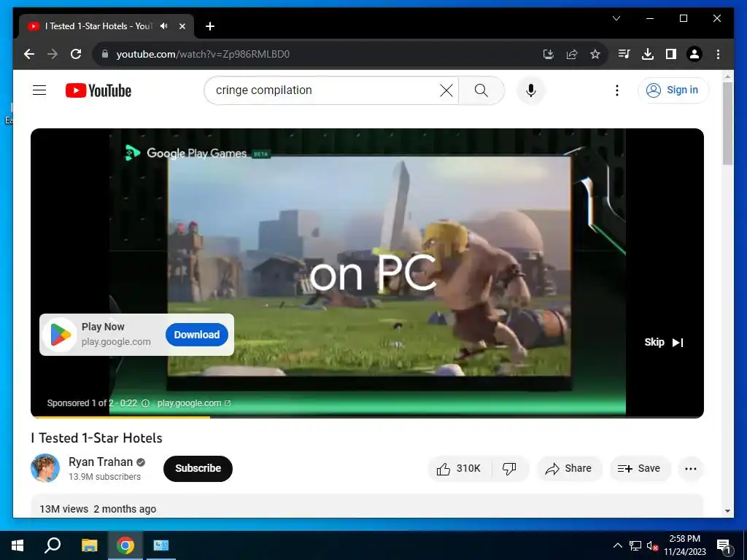This screenshot has height=560, width=747.
Task: Click the install app icon in address bar
Action: click(549, 54)
